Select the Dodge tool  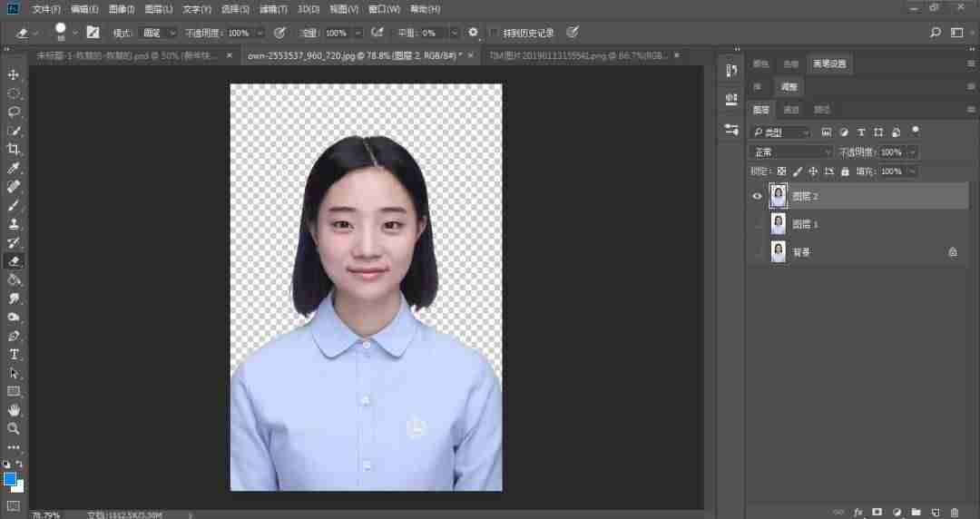(13, 317)
